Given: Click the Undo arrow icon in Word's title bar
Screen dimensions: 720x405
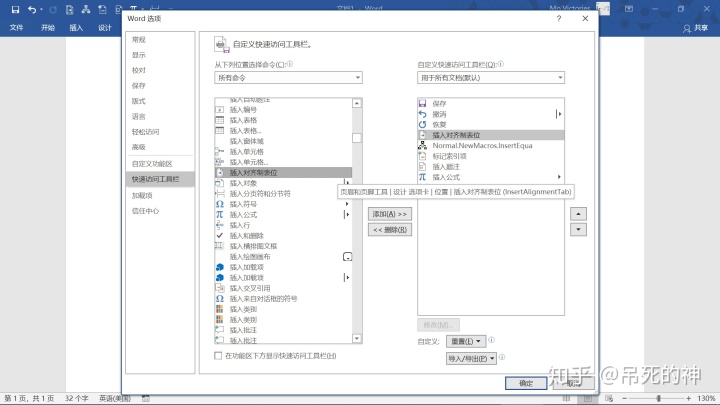Looking at the screenshot, I should [x=32, y=9].
